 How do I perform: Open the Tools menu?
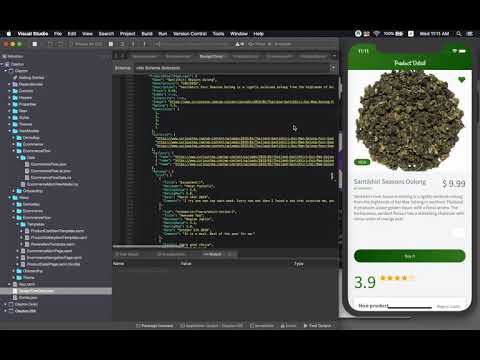coord(218,34)
